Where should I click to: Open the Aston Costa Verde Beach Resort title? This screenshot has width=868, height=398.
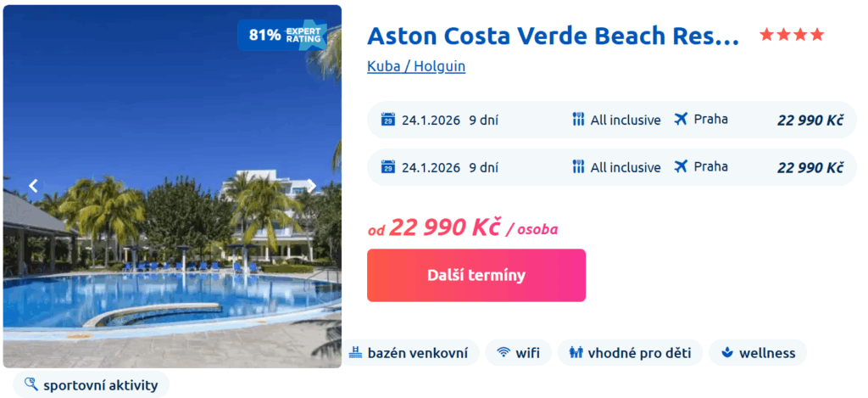[553, 36]
